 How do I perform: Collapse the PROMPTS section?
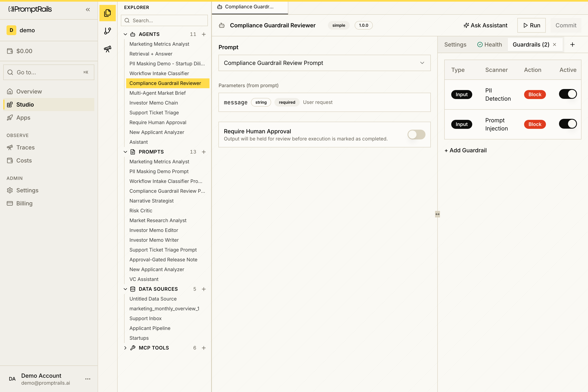(x=126, y=152)
